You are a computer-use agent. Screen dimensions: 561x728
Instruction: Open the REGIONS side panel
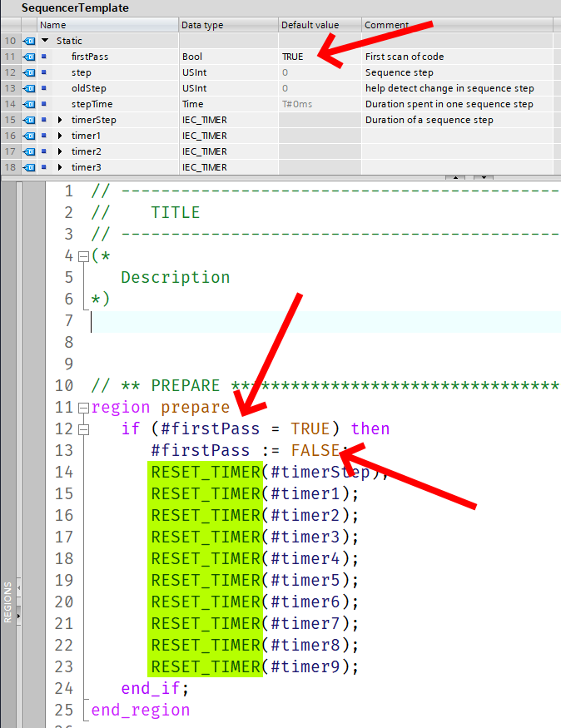(8, 602)
